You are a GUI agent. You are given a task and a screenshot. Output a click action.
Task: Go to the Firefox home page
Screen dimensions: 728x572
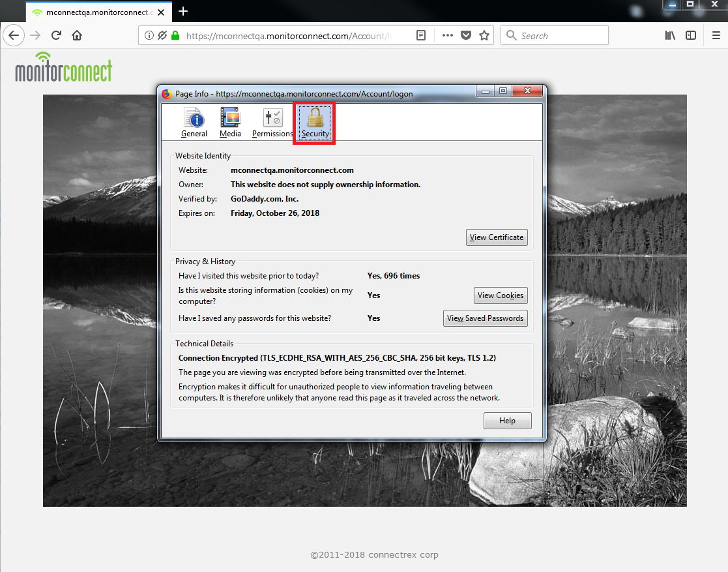tap(77, 35)
